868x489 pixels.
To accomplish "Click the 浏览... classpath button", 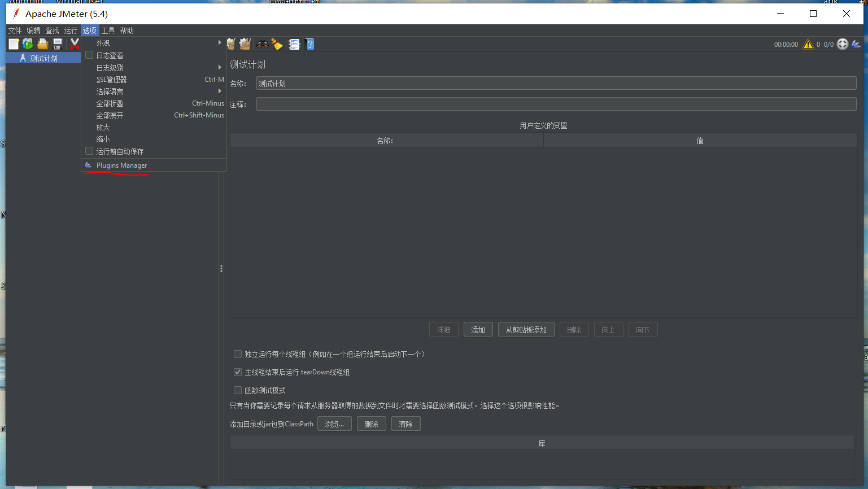I will pos(334,424).
